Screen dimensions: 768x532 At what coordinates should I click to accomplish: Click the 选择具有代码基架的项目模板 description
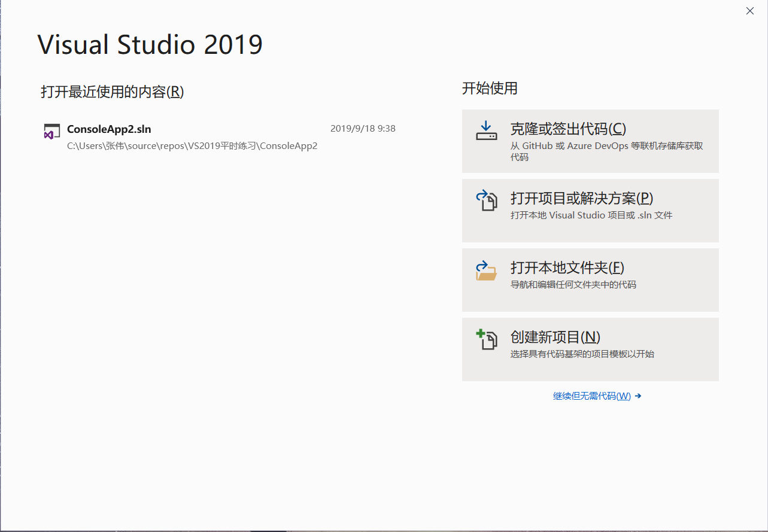point(582,354)
